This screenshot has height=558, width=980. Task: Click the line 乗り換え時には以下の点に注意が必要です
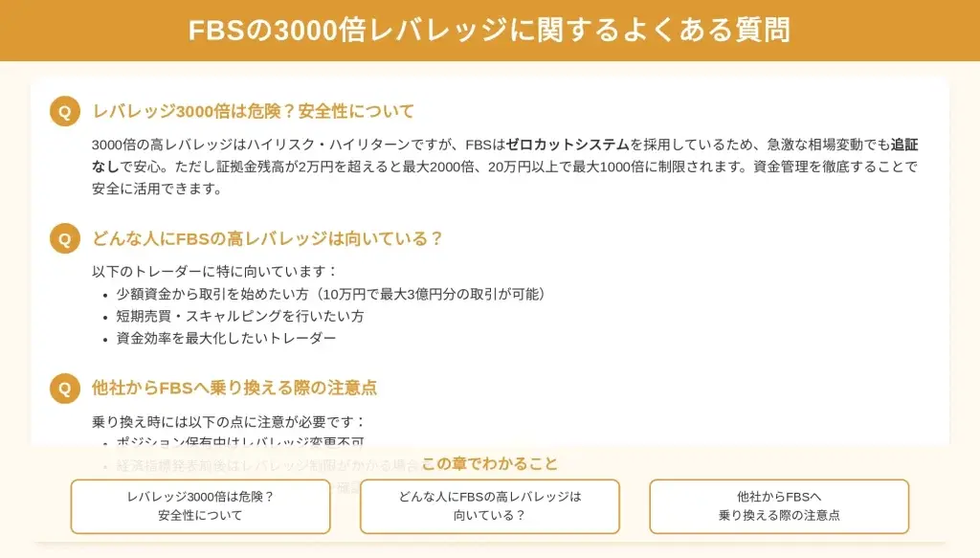click(x=230, y=421)
